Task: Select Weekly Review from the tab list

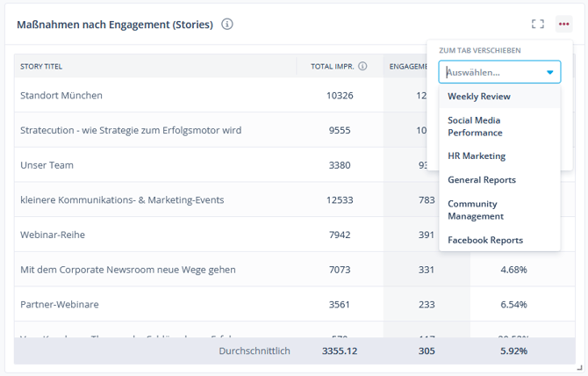Action: pyautogui.click(x=478, y=97)
